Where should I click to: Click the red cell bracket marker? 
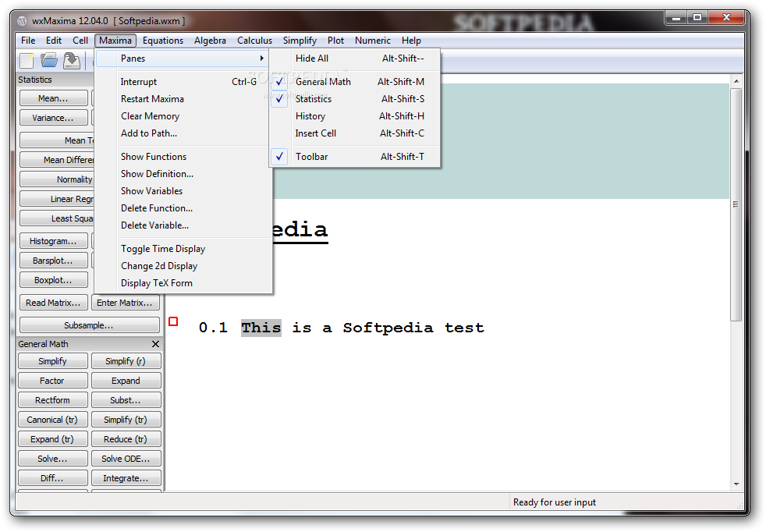173,321
